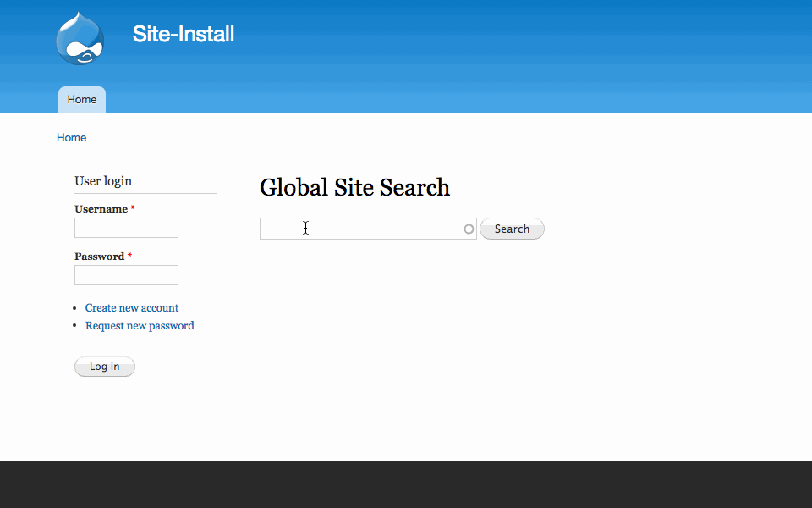
Task: Click the Global Site Search page title
Action: [354, 188]
